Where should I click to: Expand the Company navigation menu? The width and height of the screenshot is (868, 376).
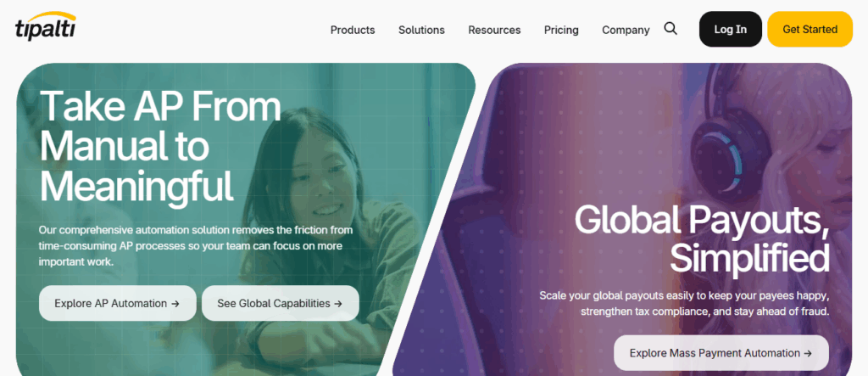point(626,30)
